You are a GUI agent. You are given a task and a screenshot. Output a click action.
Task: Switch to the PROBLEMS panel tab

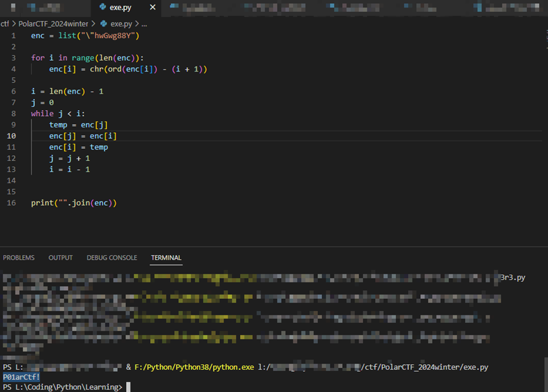click(19, 258)
